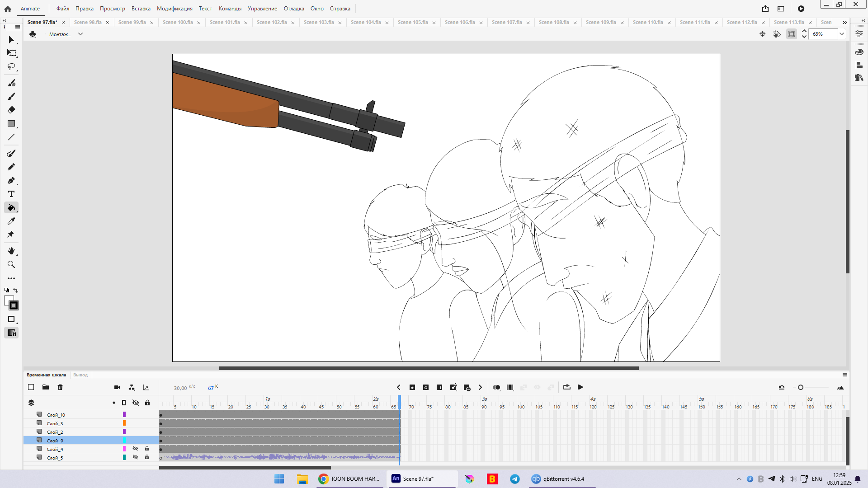This screenshot has height=488, width=868.
Task: Unlock layer Слой_4
Action: point(147,449)
